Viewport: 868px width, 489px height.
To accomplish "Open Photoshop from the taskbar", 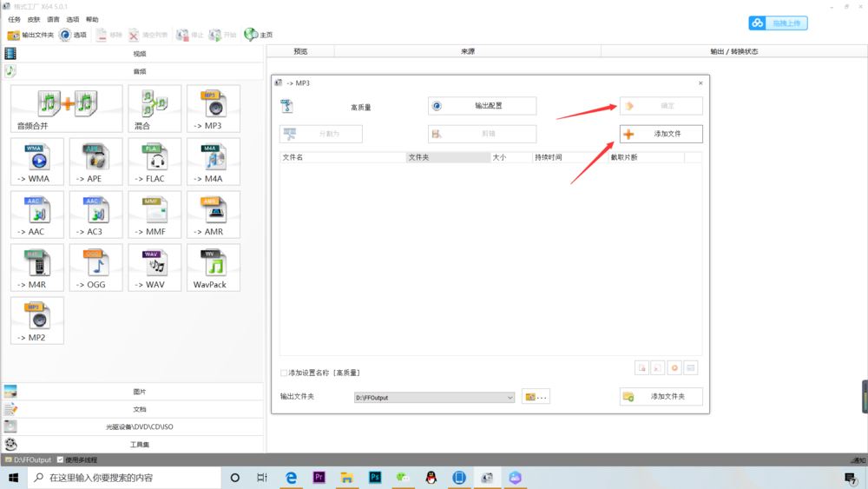I will point(375,478).
